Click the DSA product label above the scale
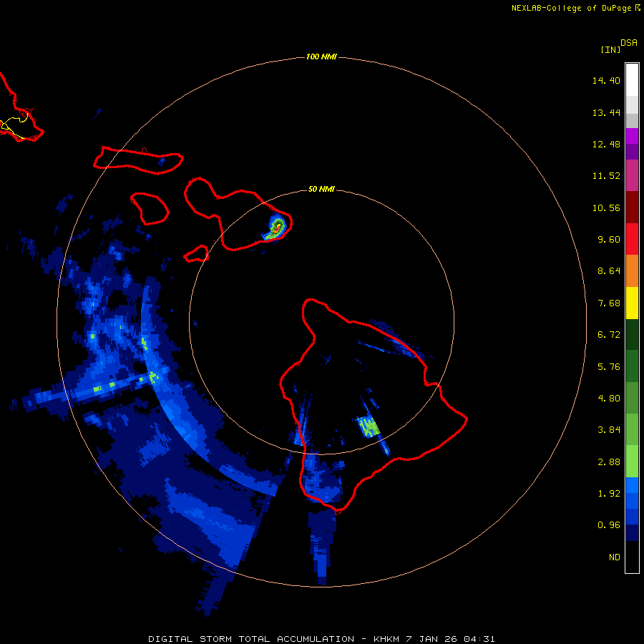 pos(629,42)
